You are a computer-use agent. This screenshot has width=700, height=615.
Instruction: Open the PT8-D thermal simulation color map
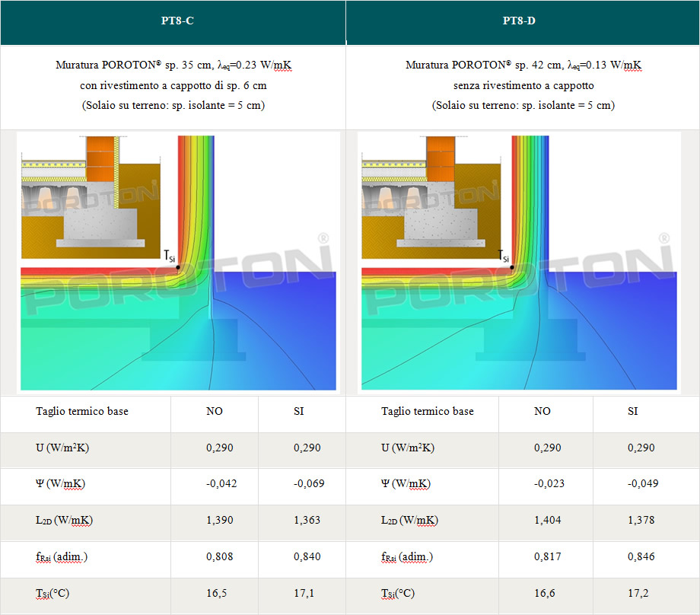(x=519, y=263)
